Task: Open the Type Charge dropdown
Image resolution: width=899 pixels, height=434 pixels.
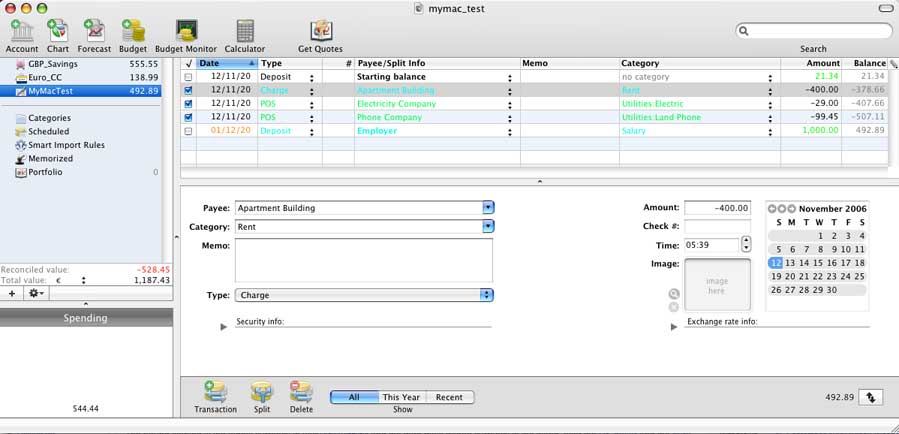Action: tap(487, 295)
